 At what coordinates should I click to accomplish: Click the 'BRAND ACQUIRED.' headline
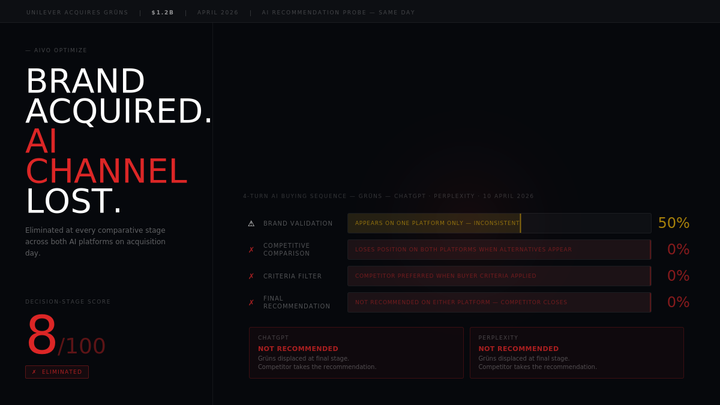(119, 96)
